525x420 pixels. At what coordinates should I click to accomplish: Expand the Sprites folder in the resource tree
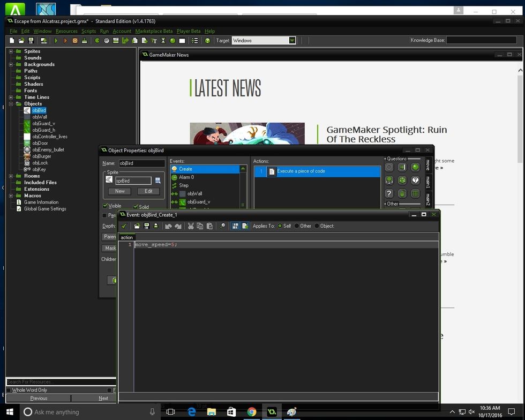click(11, 51)
